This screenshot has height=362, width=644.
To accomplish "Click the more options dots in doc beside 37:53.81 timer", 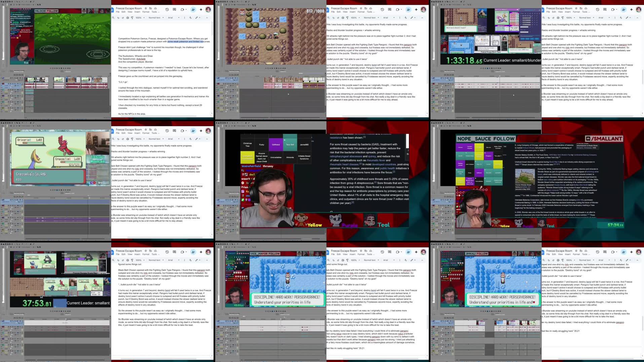I will pos(184,260).
